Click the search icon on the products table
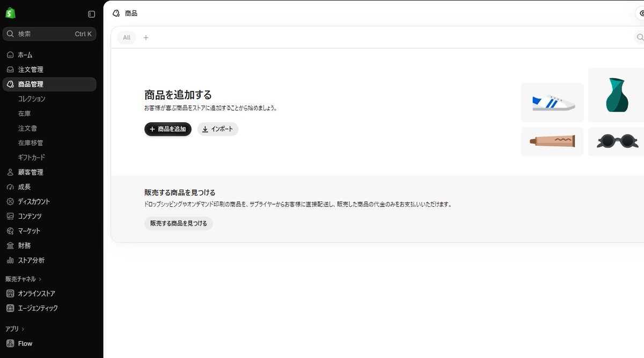This screenshot has width=644, height=358. [640, 37]
